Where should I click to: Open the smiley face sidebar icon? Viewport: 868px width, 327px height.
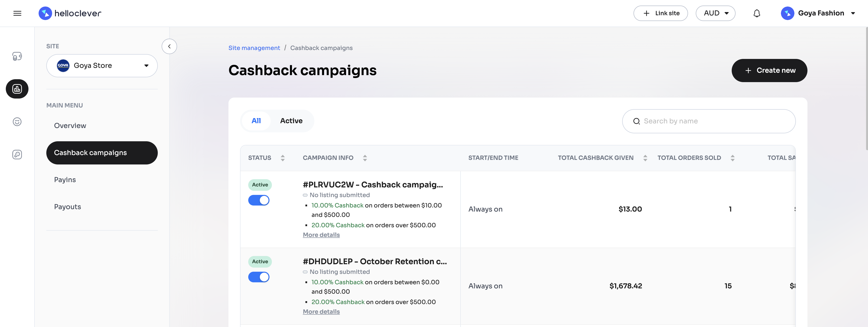point(17,121)
